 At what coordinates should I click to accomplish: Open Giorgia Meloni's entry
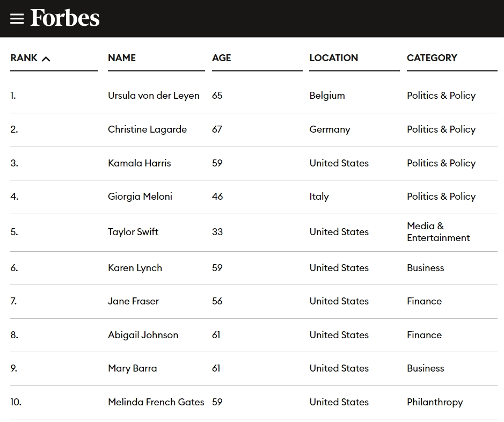pyautogui.click(x=140, y=197)
